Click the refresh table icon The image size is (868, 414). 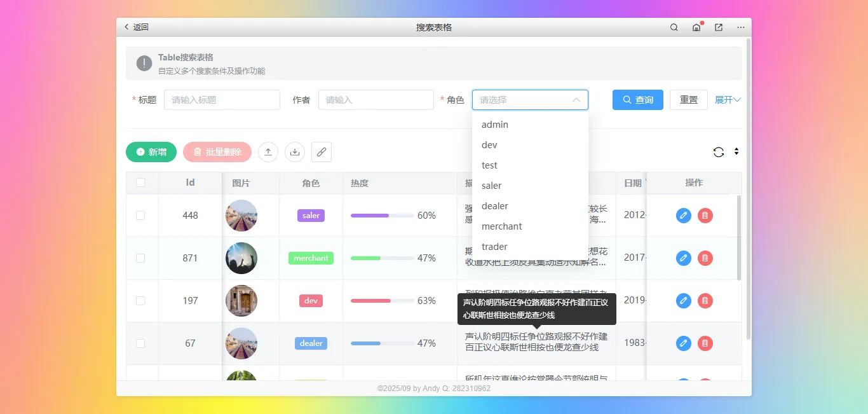click(x=719, y=152)
